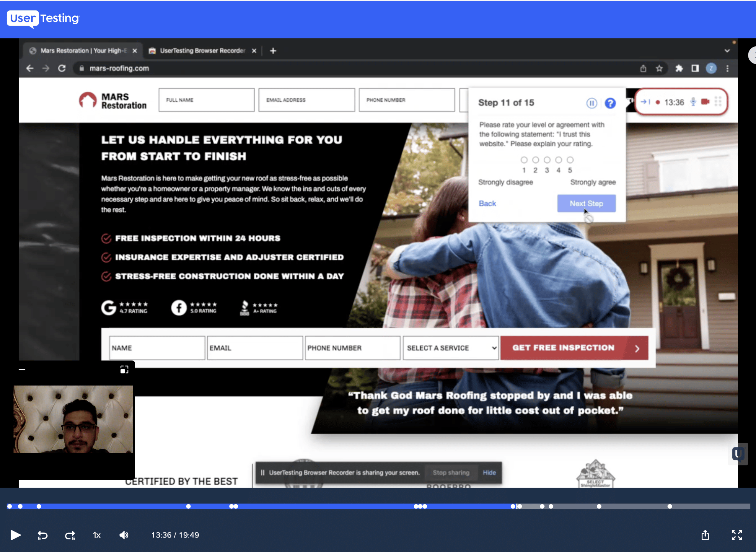This screenshot has width=756, height=552.
Task: Mute the video volume
Action: pos(124,535)
